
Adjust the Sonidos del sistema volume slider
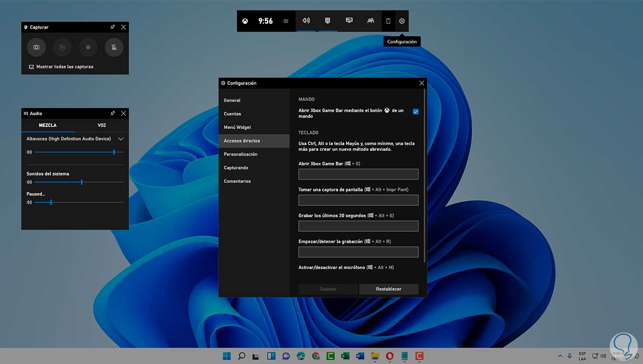point(79,182)
